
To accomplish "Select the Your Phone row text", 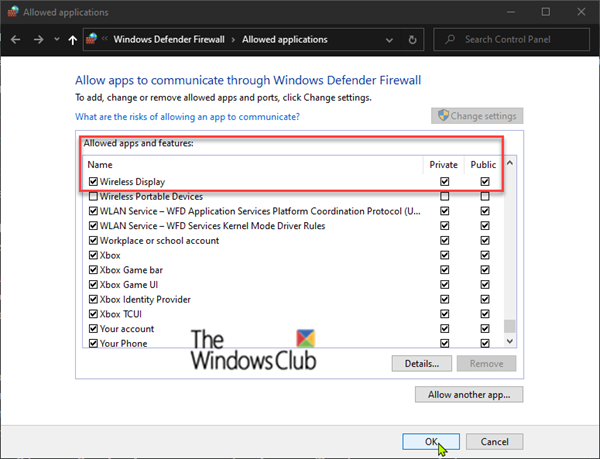I will click(123, 343).
